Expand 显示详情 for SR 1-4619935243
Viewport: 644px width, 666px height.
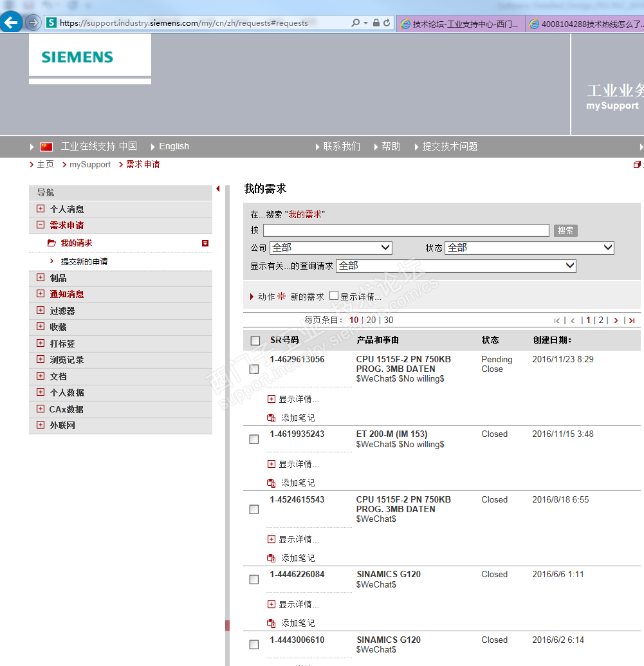[x=271, y=464]
